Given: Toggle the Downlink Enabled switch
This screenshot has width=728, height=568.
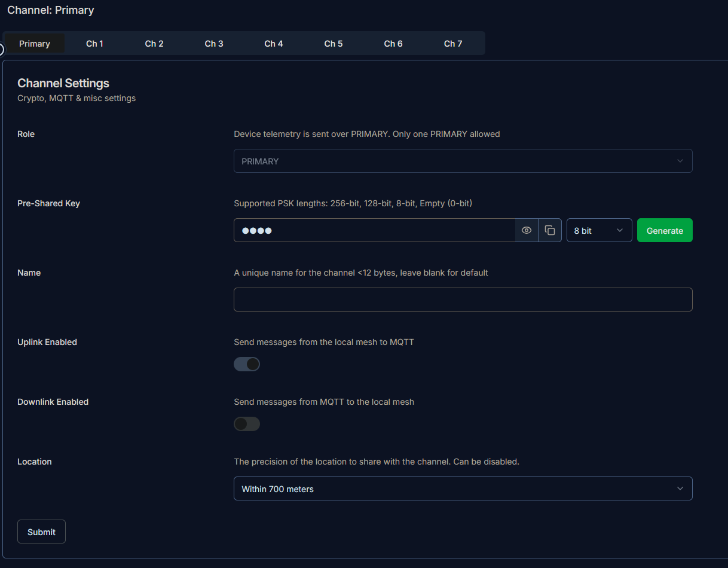Looking at the screenshot, I should click(x=247, y=424).
